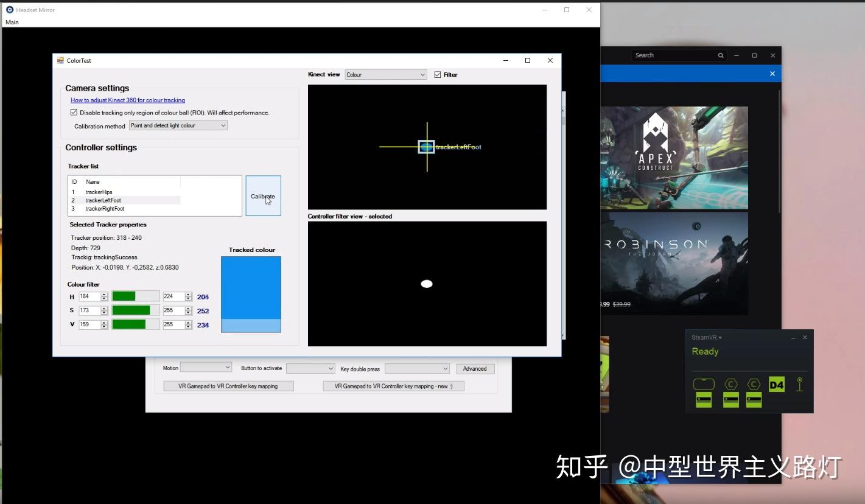Uncheck the Disable tracking only region ROI option
Image resolution: width=865 pixels, height=504 pixels.
[74, 112]
